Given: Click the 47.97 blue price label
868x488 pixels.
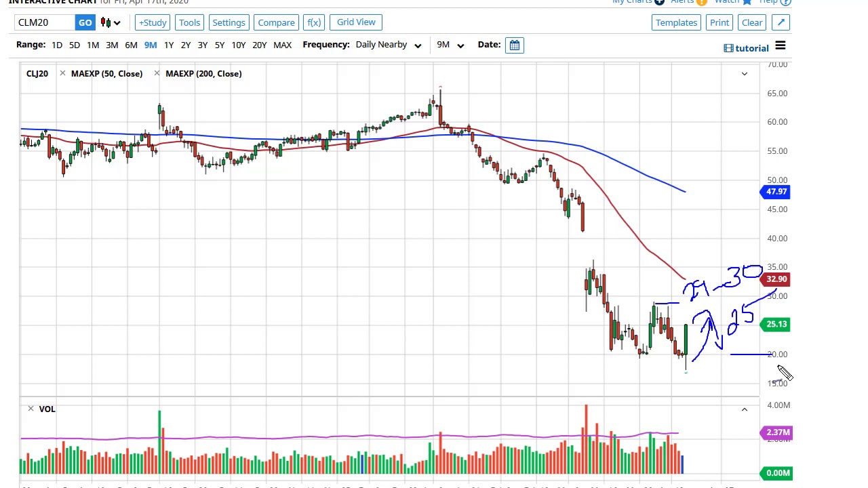Looking at the screenshot, I should [x=776, y=192].
